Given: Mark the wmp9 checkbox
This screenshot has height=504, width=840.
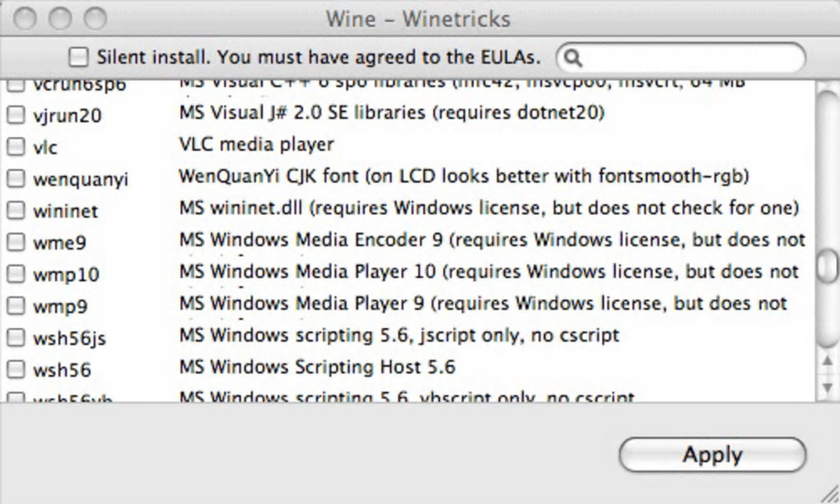Looking at the screenshot, I should pos(16,306).
